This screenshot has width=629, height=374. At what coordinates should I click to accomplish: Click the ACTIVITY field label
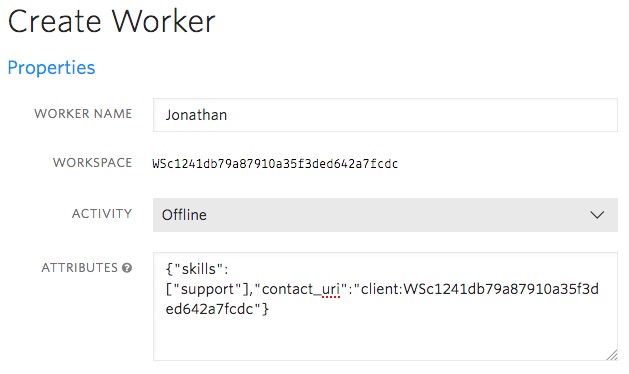[x=102, y=213]
